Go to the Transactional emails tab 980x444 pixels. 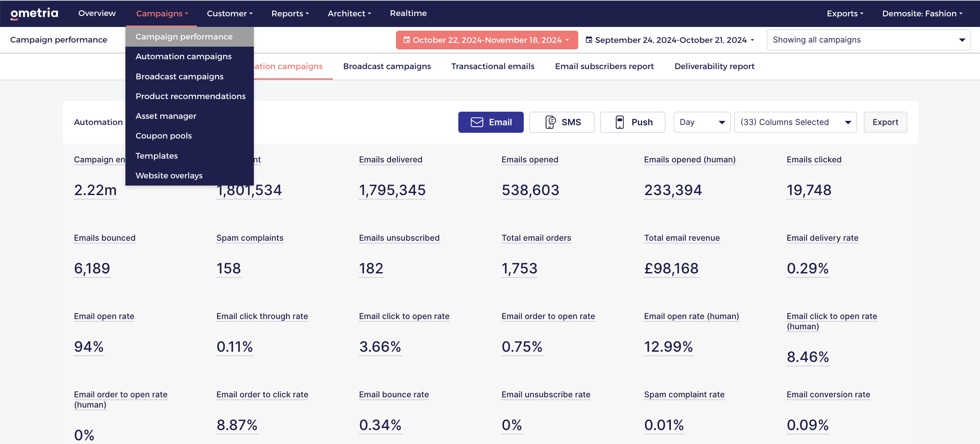click(x=493, y=66)
